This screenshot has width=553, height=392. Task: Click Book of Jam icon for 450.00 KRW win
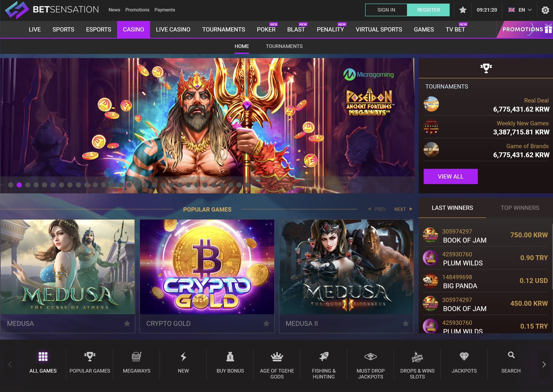click(430, 303)
